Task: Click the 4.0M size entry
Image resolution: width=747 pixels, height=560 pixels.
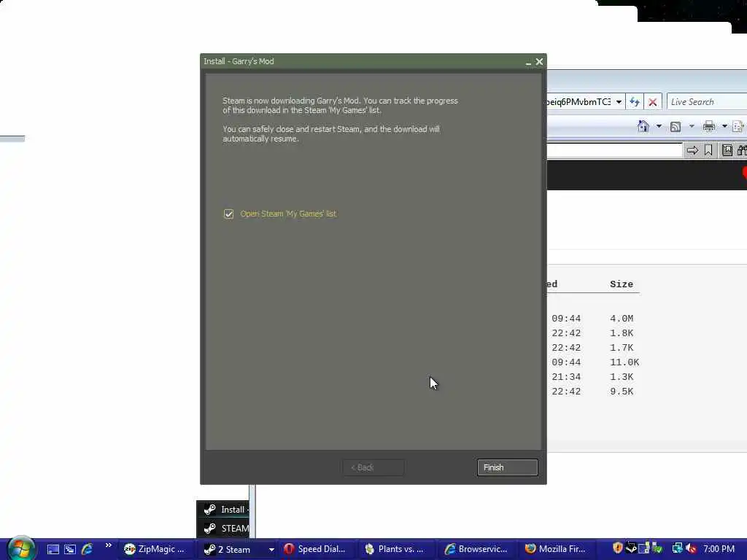Action: tap(622, 319)
